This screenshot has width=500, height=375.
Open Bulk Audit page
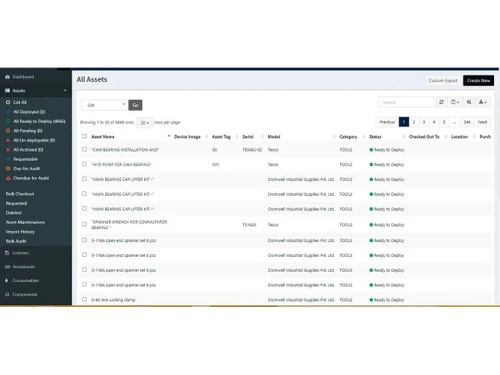(16, 241)
